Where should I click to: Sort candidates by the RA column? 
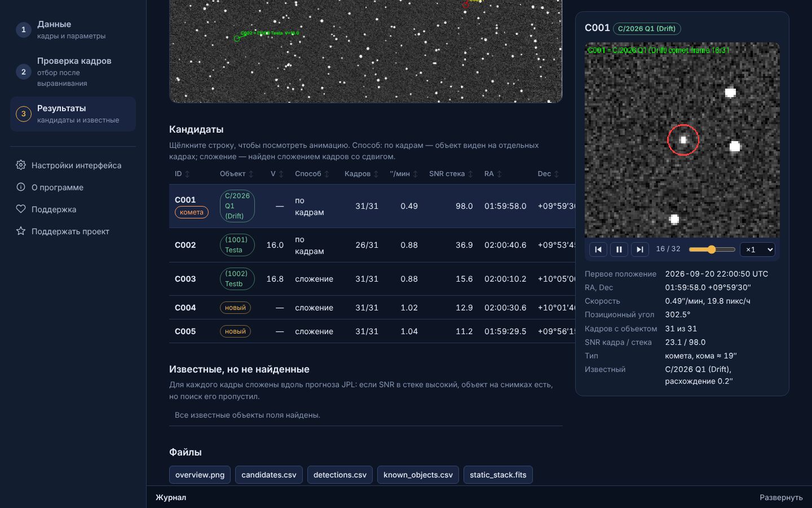[493, 174]
